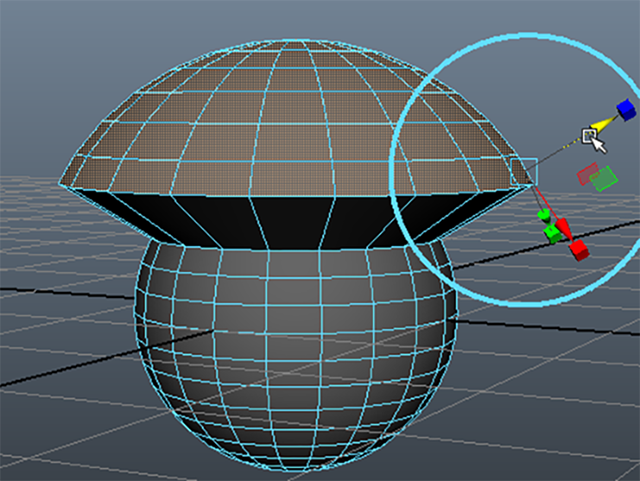This screenshot has width=640, height=481.
Task: Click the green cube scale handle
Action: [x=553, y=233]
